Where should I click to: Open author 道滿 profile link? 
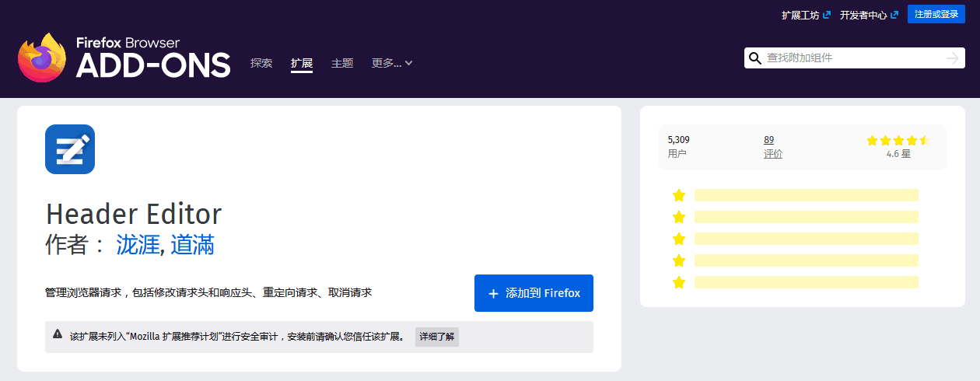(192, 245)
